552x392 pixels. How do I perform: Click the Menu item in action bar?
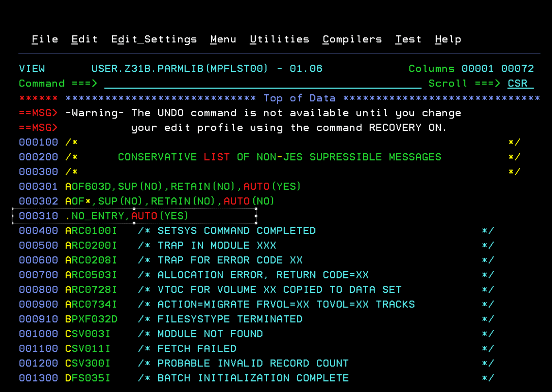223,39
